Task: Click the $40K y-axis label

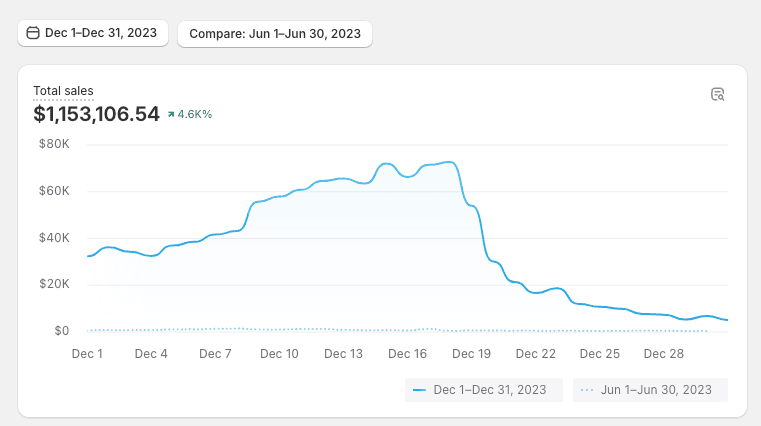Action: (x=54, y=238)
